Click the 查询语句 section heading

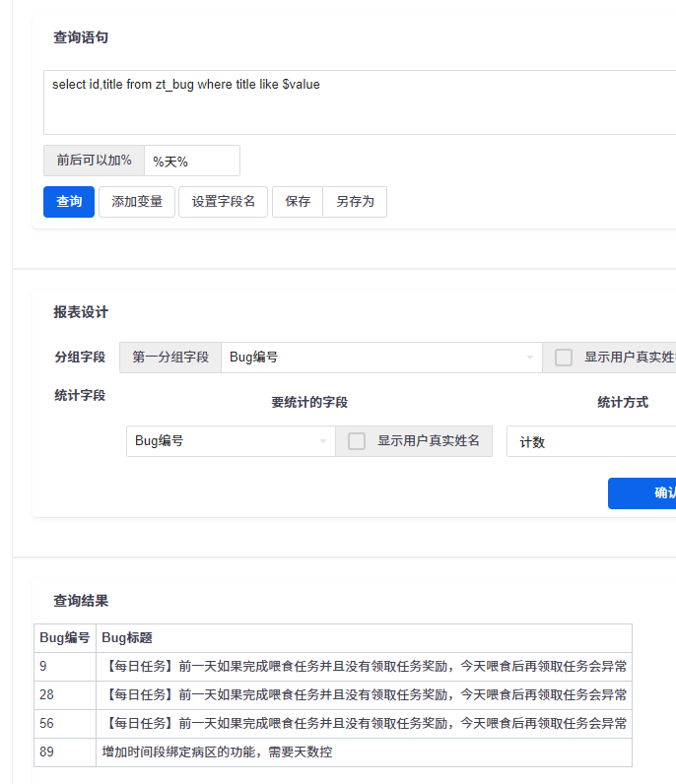(x=81, y=37)
